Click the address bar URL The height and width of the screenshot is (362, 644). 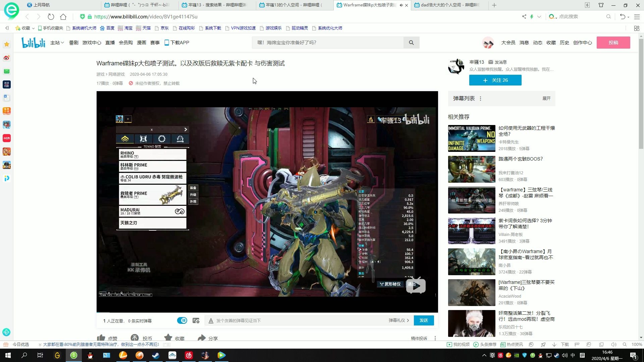tap(146, 16)
